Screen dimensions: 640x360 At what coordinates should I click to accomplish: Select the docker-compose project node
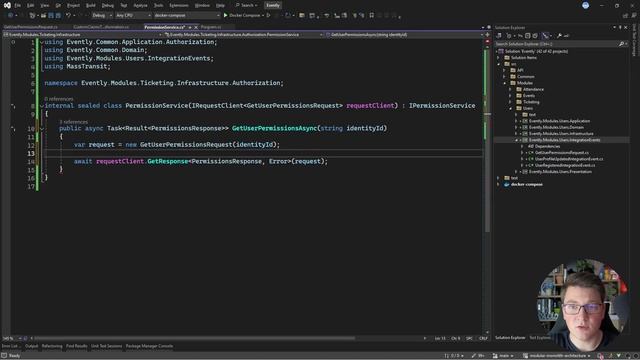coord(527,184)
